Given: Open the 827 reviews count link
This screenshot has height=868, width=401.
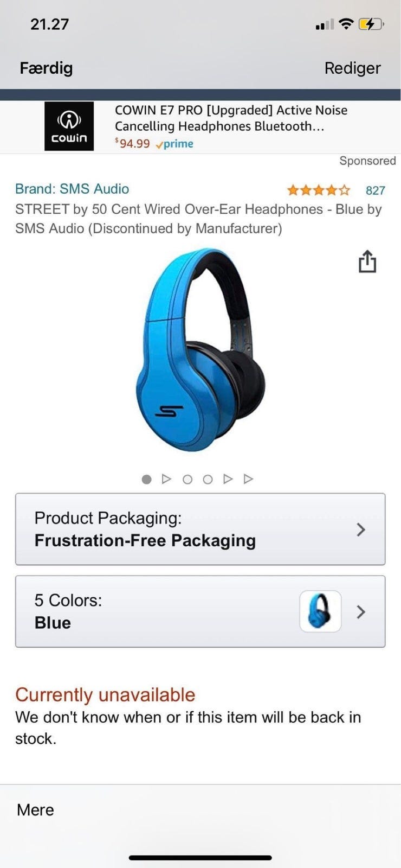Looking at the screenshot, I should (x=375, y=190).
